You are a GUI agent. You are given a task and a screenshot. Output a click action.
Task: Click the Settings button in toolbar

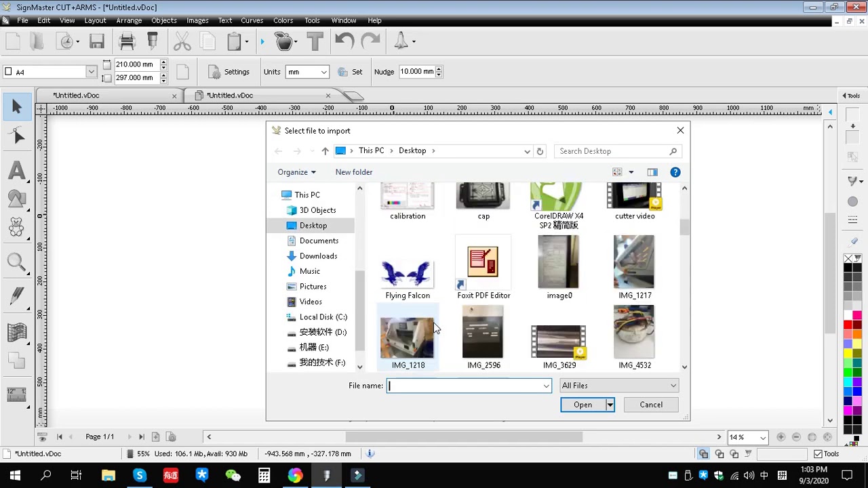coord(229,72)
